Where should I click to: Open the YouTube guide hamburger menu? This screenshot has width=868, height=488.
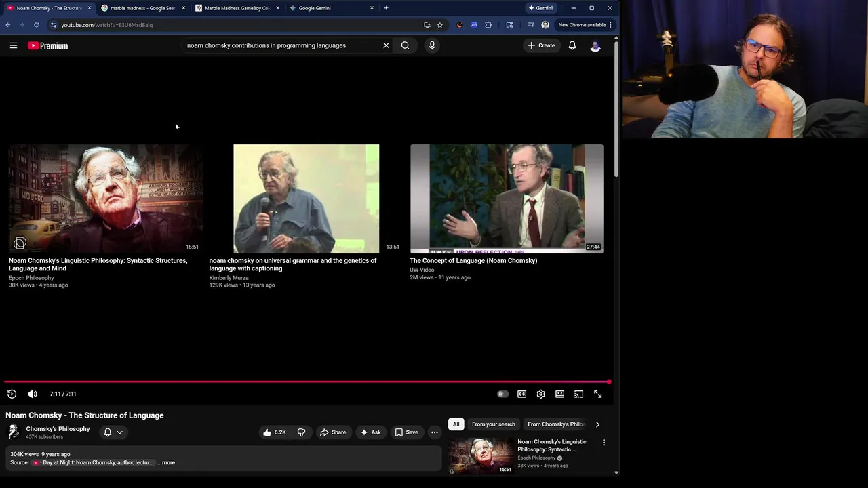click(14, 45)
